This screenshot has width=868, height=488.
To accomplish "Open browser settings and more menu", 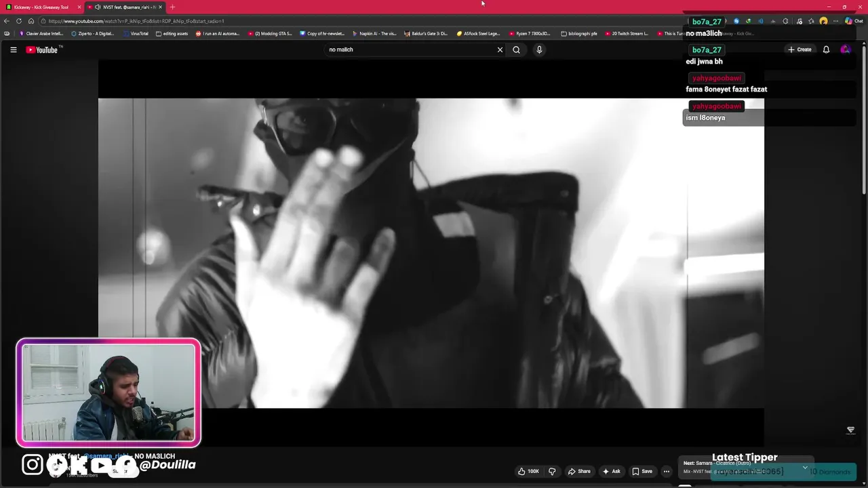I will click(836, 21).
